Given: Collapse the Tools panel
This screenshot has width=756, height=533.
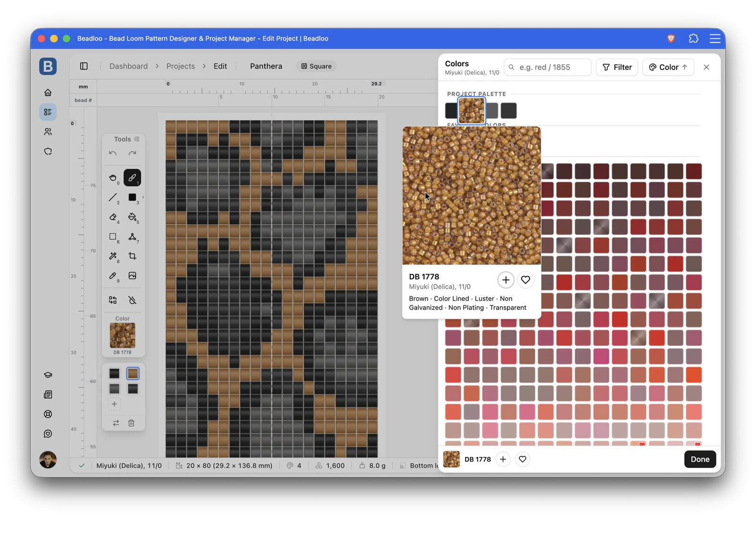Looking at the screenshot, I should click(x=137, y=139).
